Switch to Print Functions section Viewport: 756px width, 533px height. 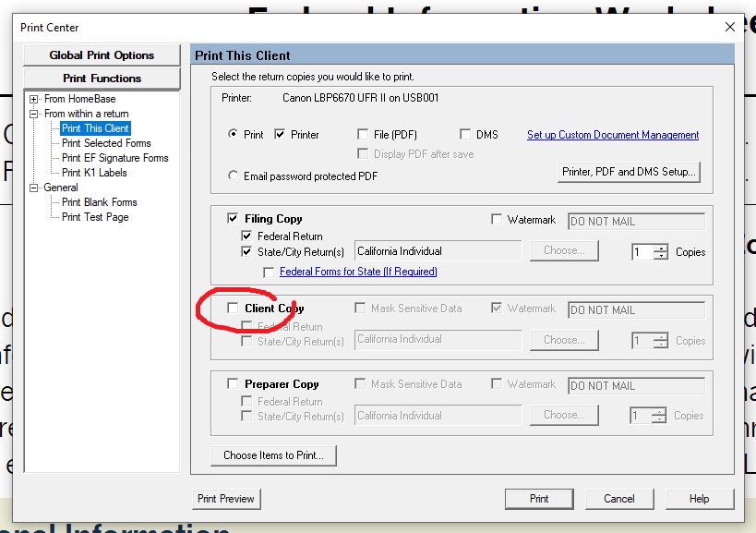point(102,79)
